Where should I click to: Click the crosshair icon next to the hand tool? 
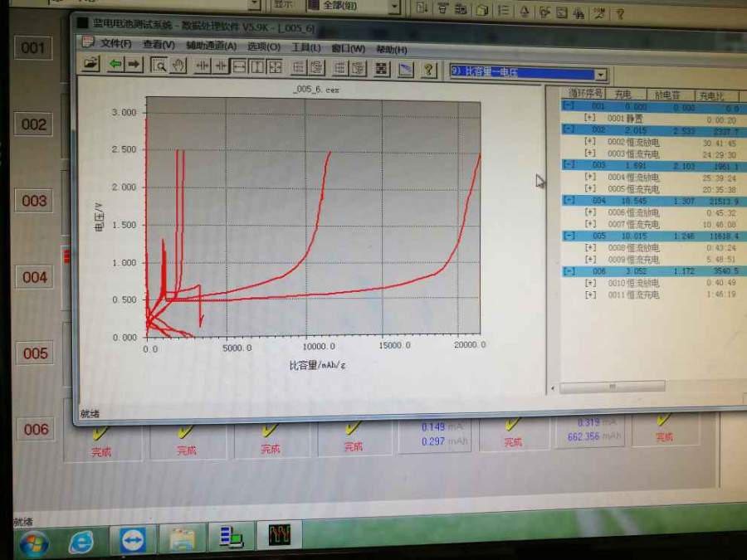coord(203,66)
